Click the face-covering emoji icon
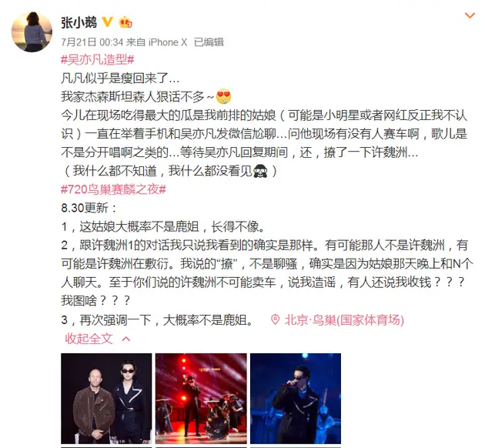This screenshot has height=448, width=485. pos(260,171)
